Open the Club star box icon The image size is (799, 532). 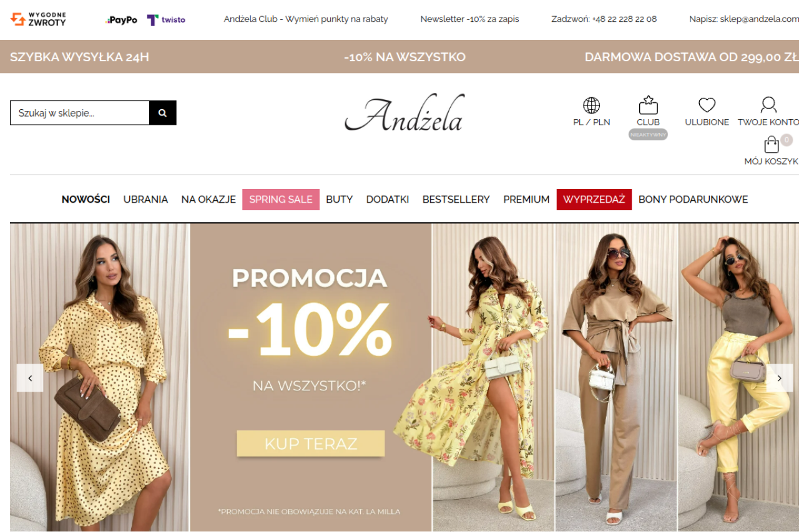[648, 105]
